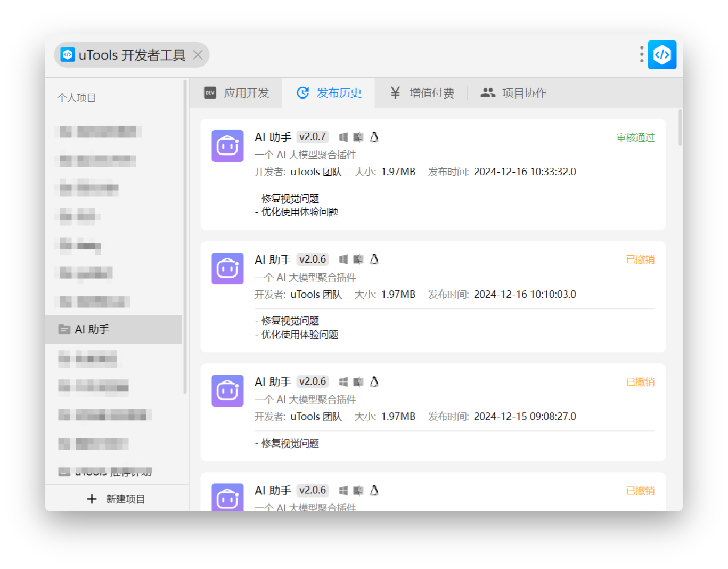728x569 pixels.
Task: Click the DEV badge icon on 应用开发
Action: (x=210, y=92)
